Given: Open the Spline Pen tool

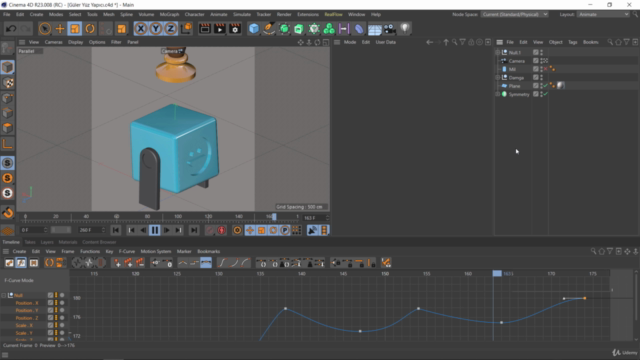Looking at the screenshot, I should click(269, 29).
